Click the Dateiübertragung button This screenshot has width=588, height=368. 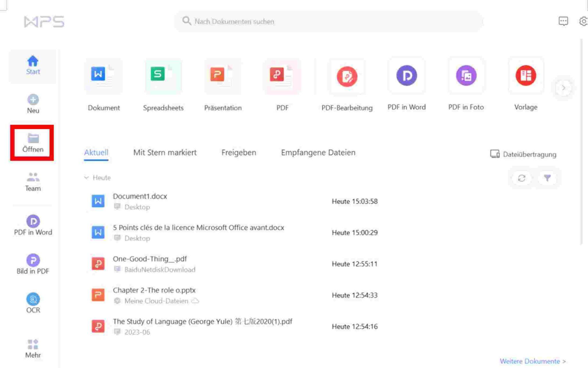(523, 154)
